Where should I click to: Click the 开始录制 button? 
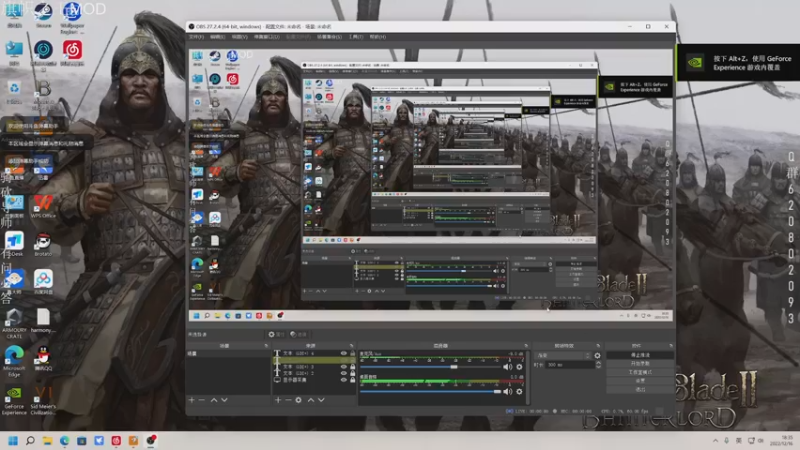click(640, 364)
